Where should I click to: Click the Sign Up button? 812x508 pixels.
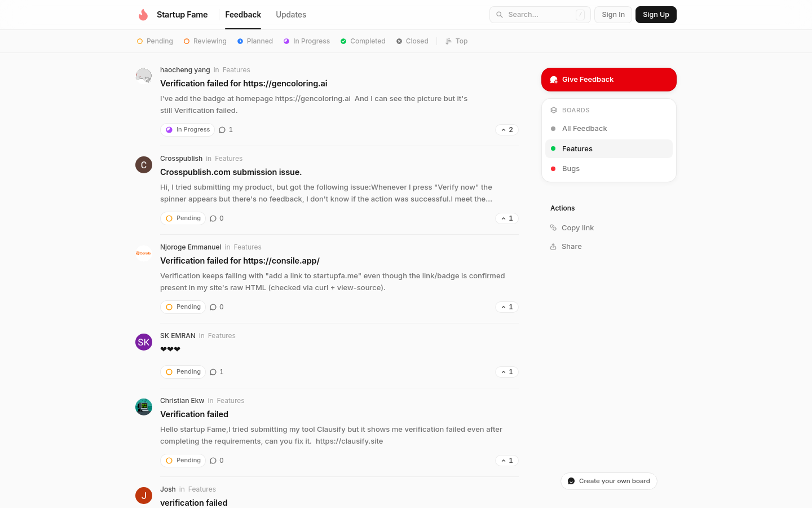[x=656, y=15]
